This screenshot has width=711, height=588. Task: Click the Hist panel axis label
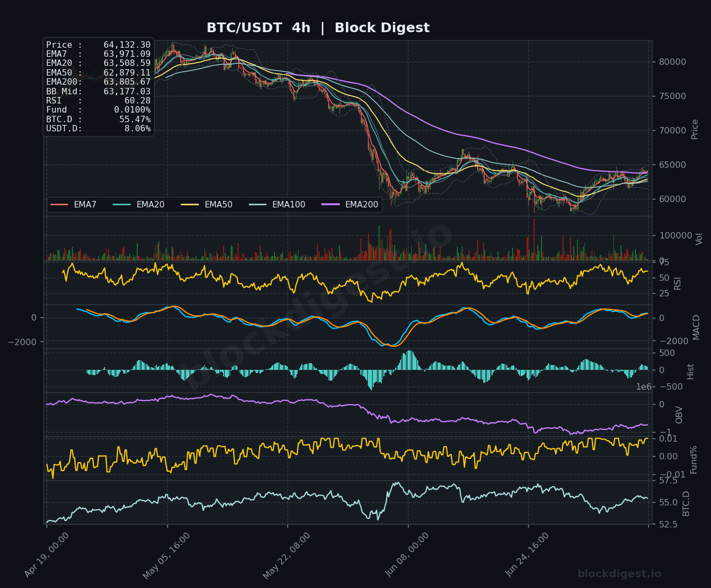pyautogui.click(x=691, y=371)
